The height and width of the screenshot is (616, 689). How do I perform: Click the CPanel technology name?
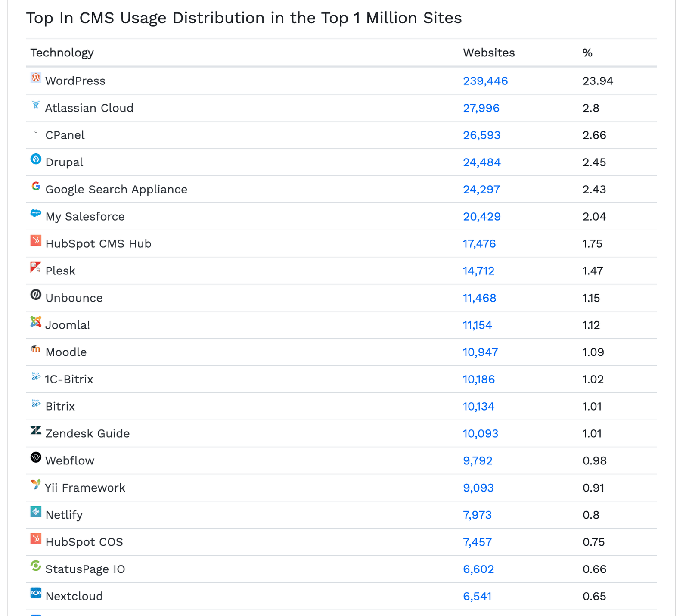click(65, 135)
